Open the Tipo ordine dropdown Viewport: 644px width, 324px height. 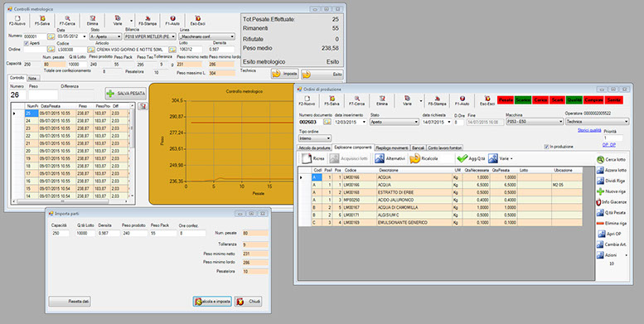click(x=315, y=139)
